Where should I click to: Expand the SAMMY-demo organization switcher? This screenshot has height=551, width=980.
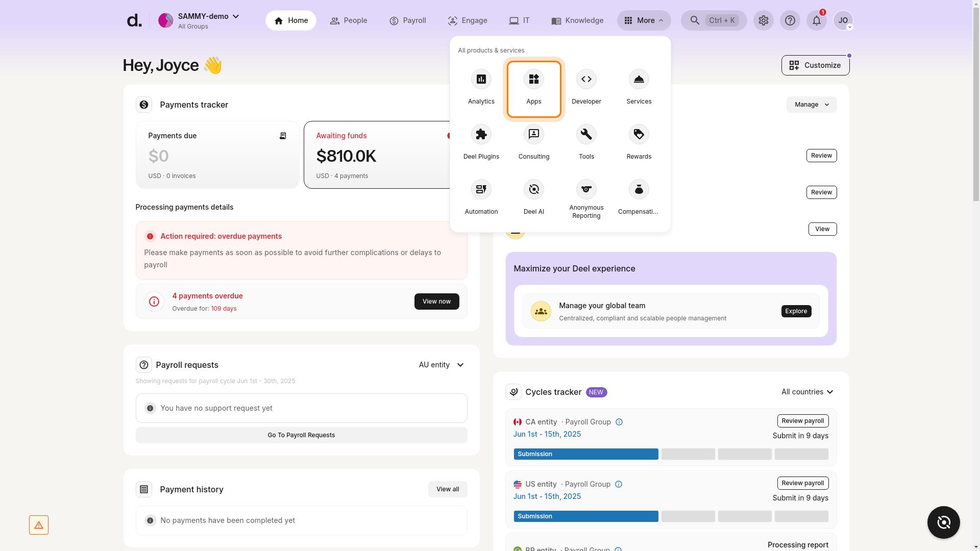tap(199, 20)
